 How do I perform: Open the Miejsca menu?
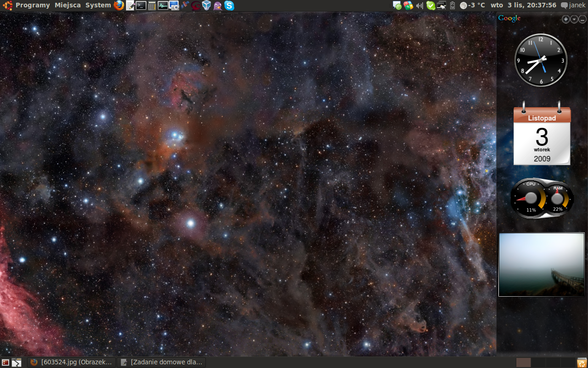coord(68,6)
